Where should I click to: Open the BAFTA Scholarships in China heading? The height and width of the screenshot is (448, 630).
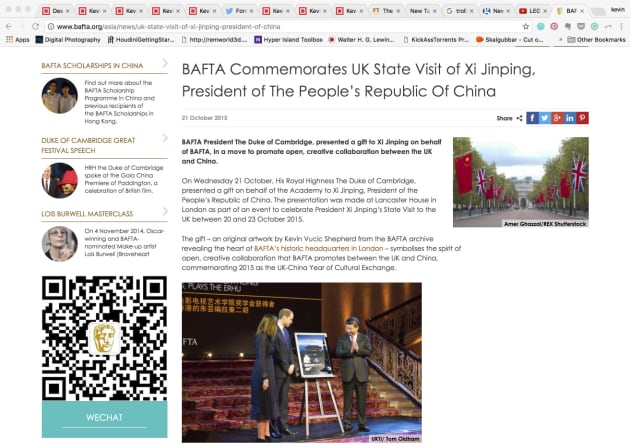(x=92, y=65)
